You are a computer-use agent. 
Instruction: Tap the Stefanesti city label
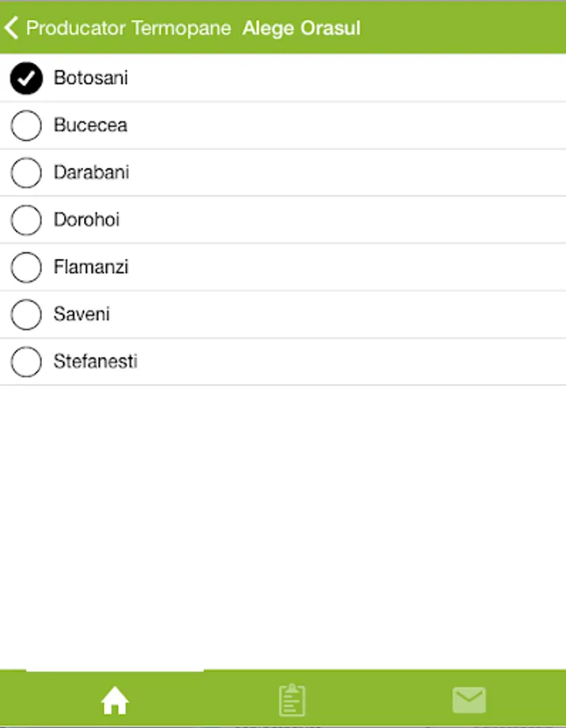tap(95, 362)
